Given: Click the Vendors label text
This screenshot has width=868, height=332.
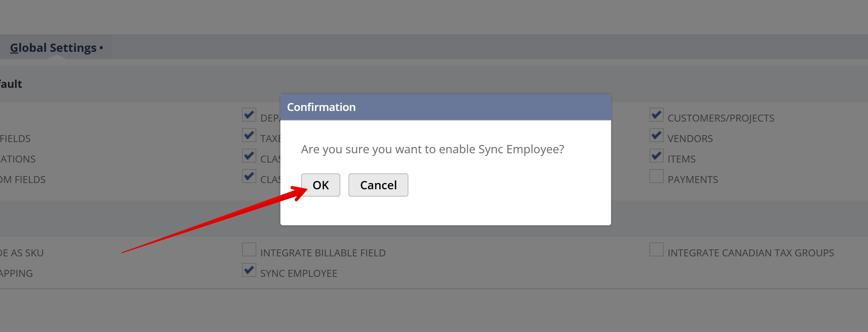Looking at the screenshot, I should [x=690, y=139].
